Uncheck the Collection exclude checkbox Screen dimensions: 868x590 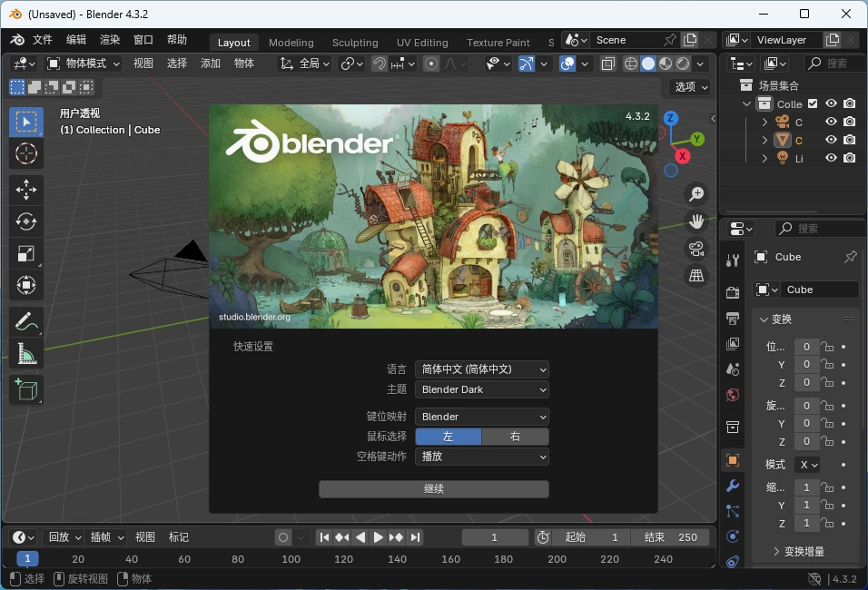coord(813,103)
